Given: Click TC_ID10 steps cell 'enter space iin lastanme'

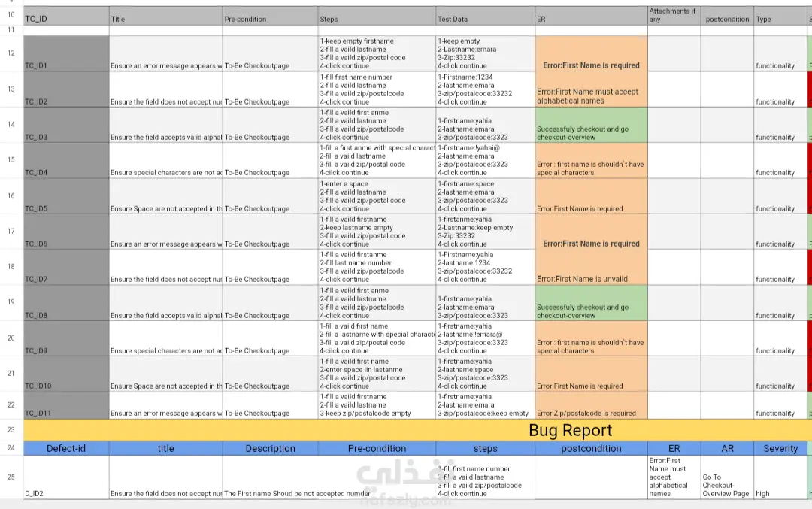Looking at the screenshot, I should click(x=377, y=374).
